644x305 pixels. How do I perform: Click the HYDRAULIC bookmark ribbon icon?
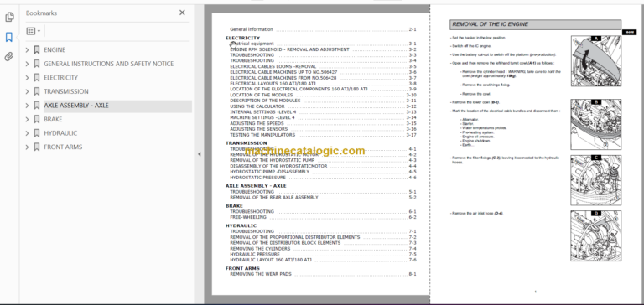click(37, 133)
